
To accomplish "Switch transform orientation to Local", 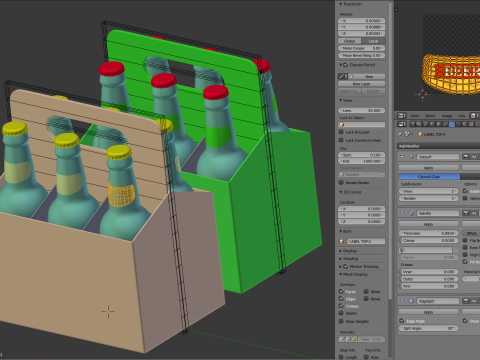I will click(x=373, y=41).
